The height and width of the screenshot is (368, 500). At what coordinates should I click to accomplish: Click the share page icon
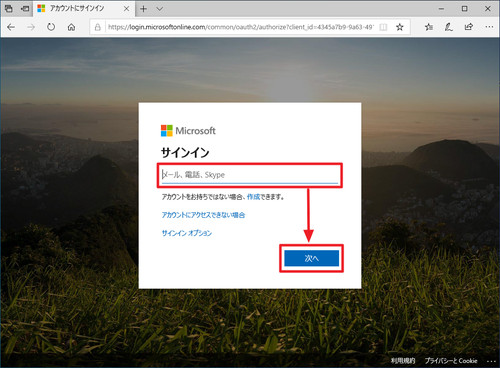(x=469, y=27)
